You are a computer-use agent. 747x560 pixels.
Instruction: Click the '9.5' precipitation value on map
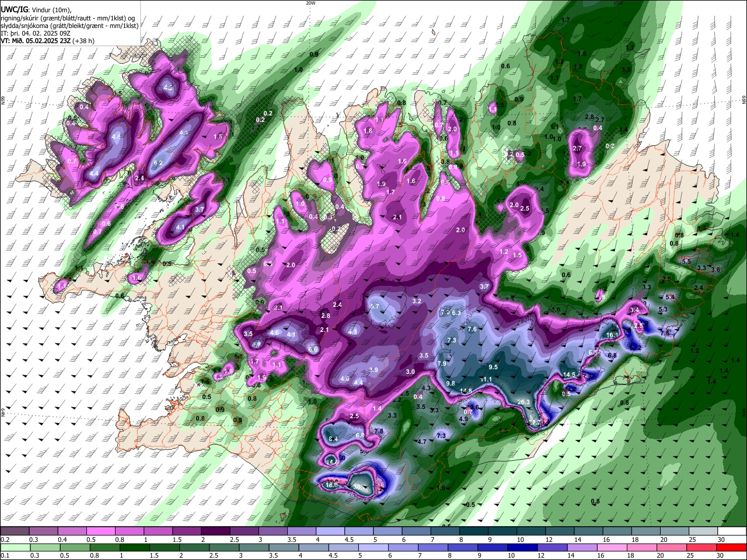493,367
